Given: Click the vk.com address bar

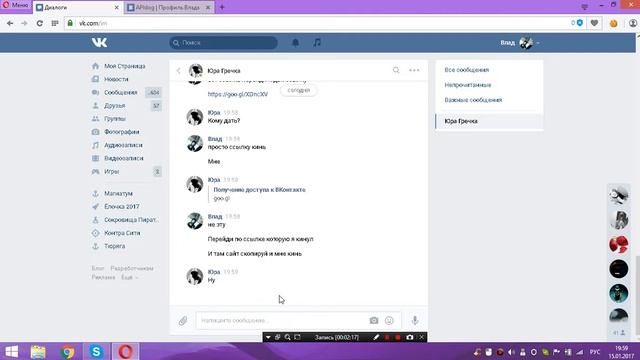Looking at the screenshot, I should pyautogui.click(x=318, y=23).
